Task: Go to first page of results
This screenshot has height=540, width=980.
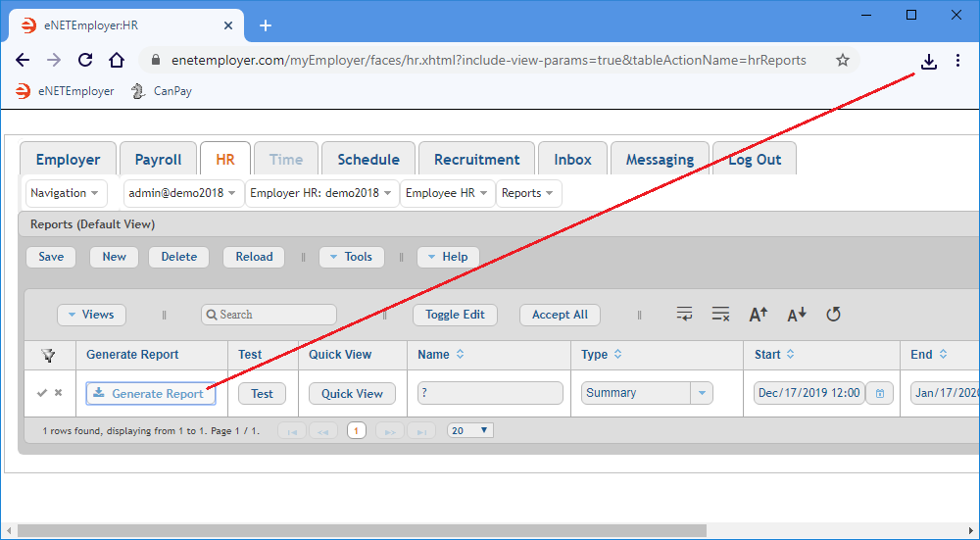Action: [x=291, y=430]
